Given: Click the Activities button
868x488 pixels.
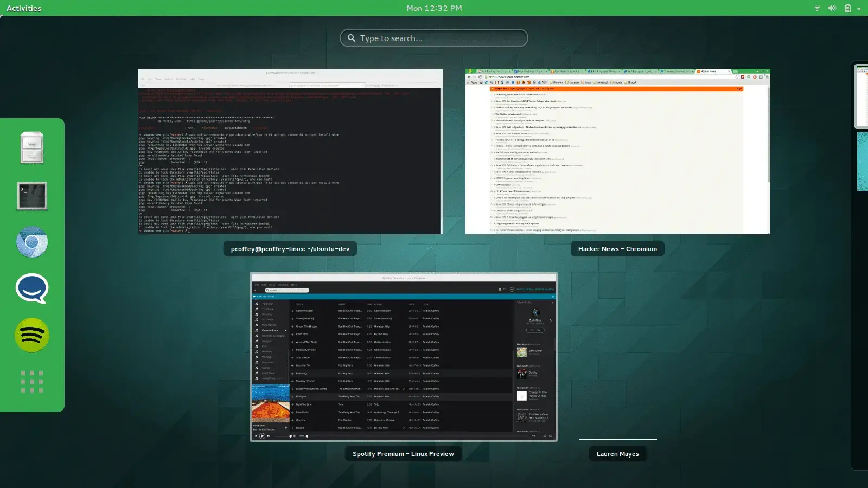Looking at the screenshot, I should [24, 8].
